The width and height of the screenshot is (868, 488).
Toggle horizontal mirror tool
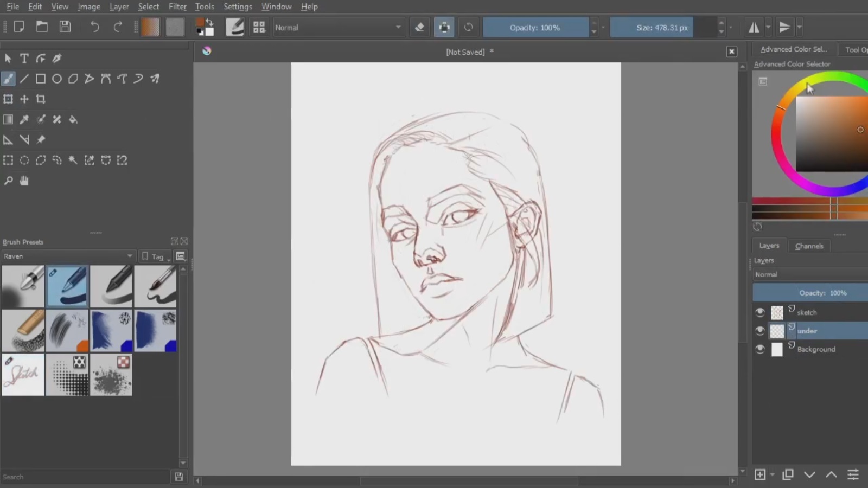click(x=754, y=27)
